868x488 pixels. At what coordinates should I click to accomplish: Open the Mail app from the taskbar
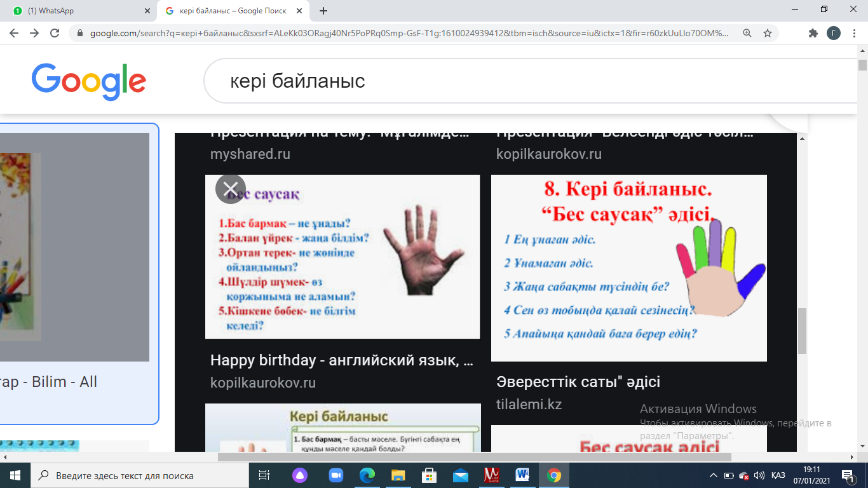461,475
